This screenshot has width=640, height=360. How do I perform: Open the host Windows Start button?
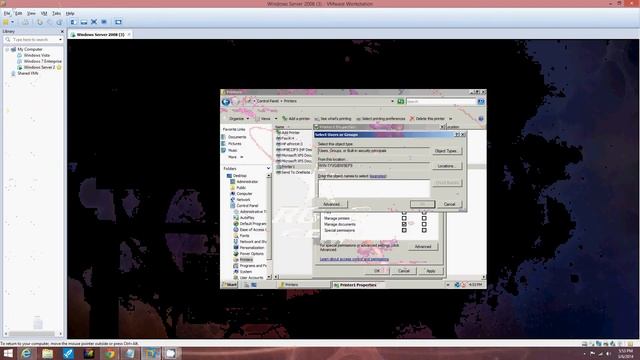pyautogui.click(x=8, y=353)
